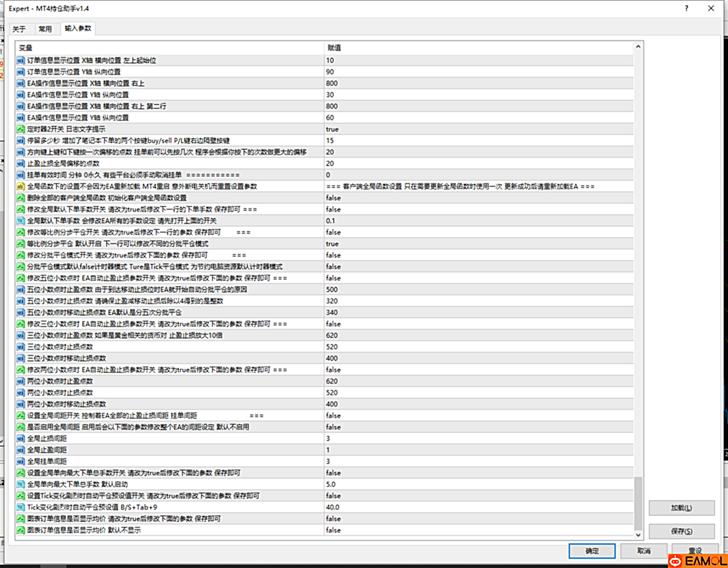728x568 pixels.
Task: Click the icon beside Tick变化剧烈时自动平仓预设值 row
Action: (21, 507)
